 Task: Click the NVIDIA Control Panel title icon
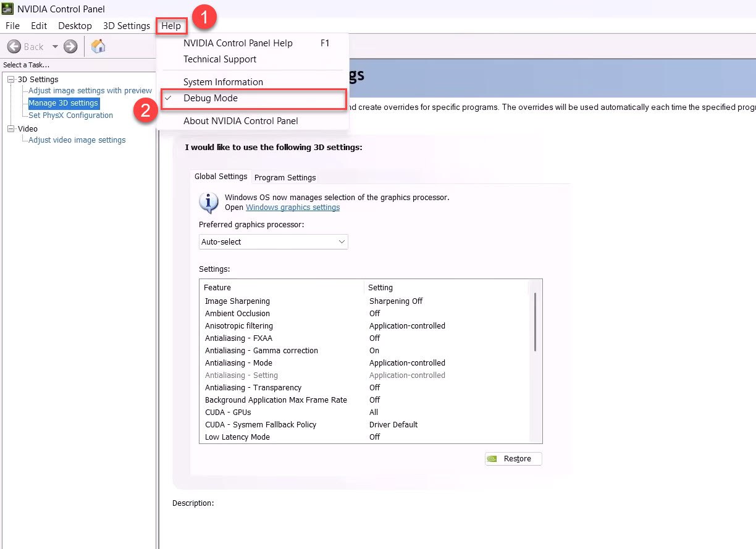point(8,9)
